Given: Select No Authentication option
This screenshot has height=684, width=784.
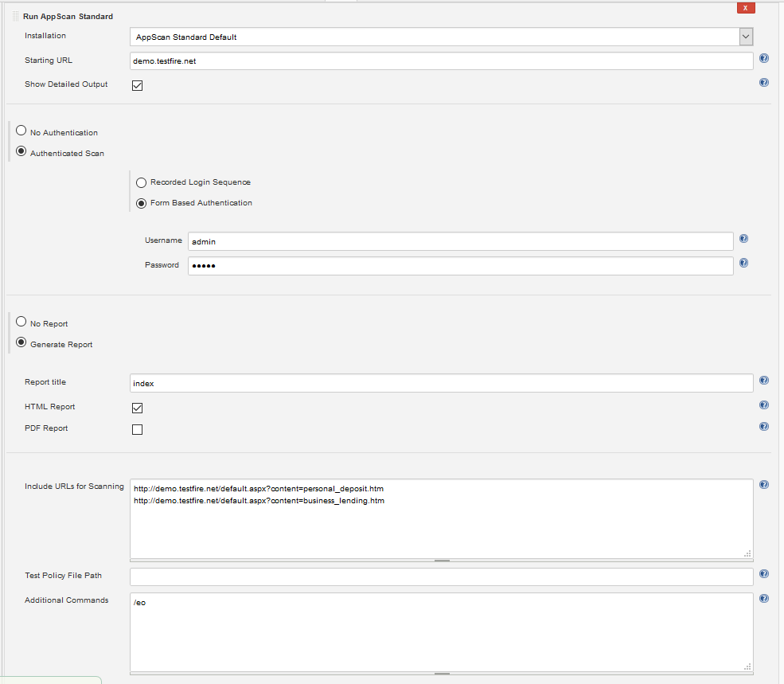Looking at the screenshot, I should pos(21,131).
